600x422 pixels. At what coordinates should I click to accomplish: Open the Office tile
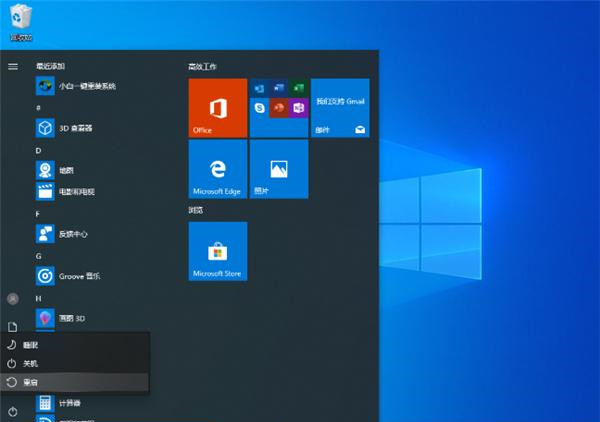click(218, 108)
